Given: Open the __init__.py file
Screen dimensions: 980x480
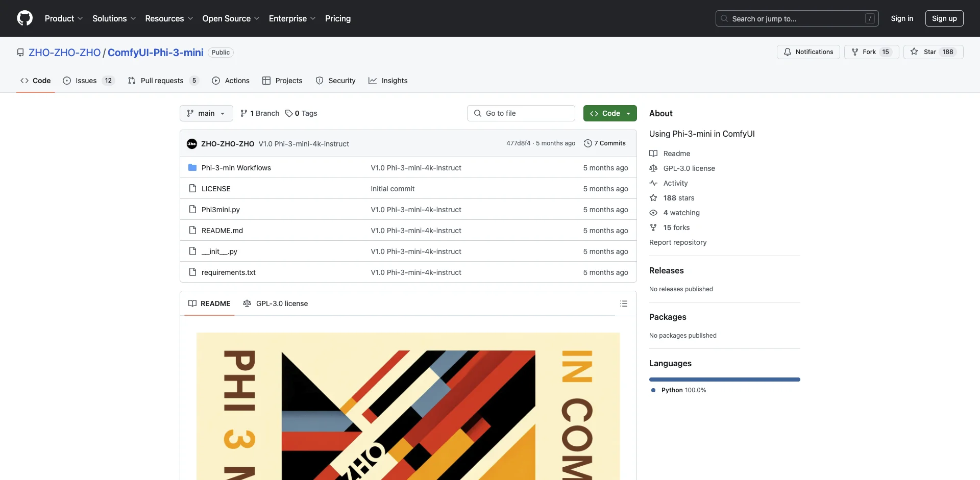Looking at the screenshot, I should pyautogui.click(x=219, y=251).
